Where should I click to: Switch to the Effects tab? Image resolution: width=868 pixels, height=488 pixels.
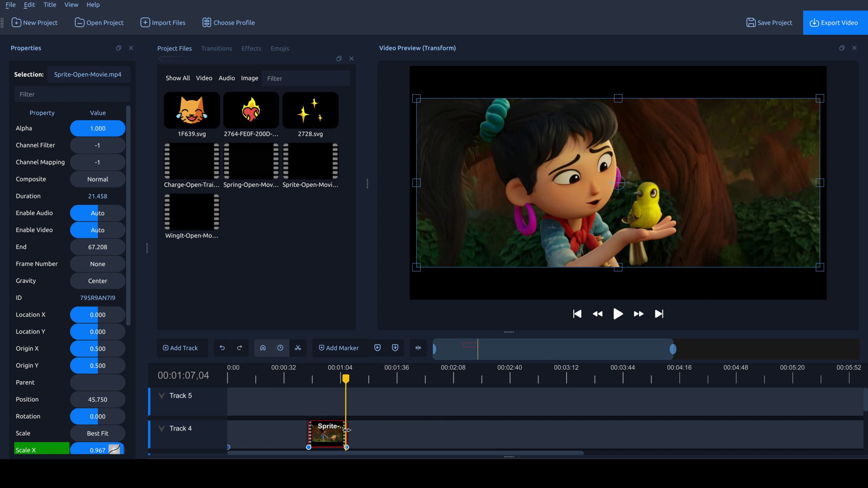click(251, 48)
